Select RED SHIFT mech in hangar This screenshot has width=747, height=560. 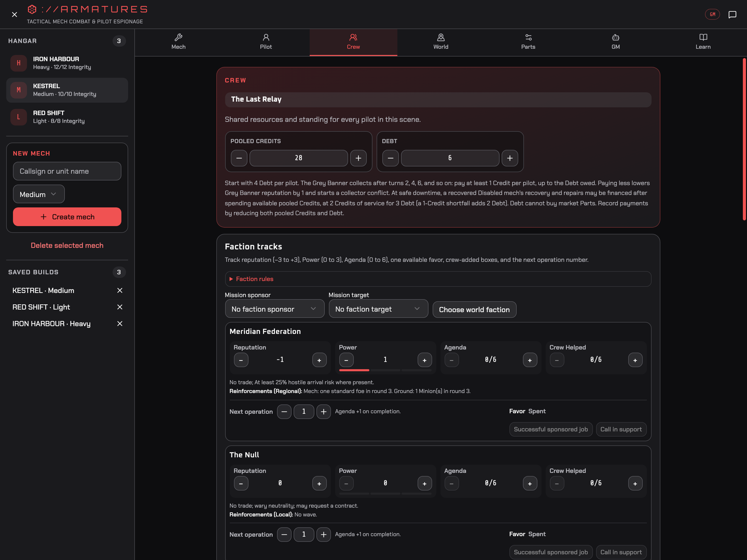67,117
